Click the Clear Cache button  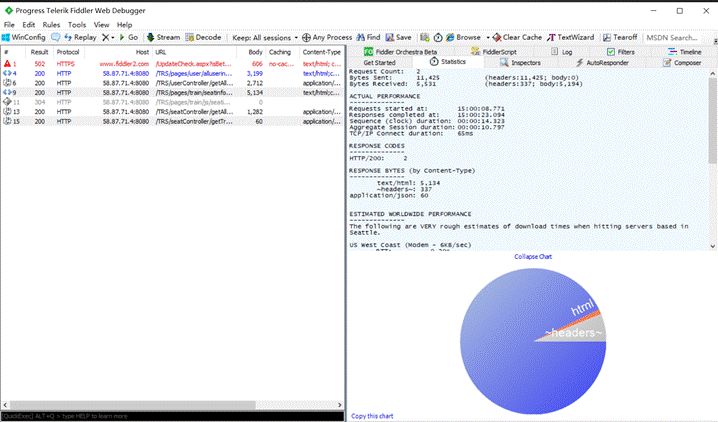pyautogui.click(x=517, y=38)
